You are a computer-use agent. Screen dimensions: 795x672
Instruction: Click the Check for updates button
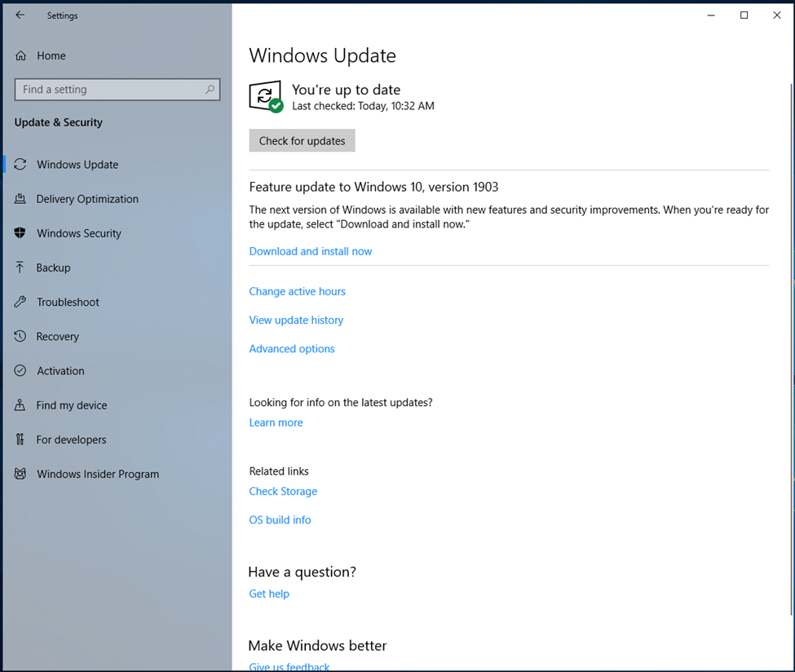tap(303, 140)
